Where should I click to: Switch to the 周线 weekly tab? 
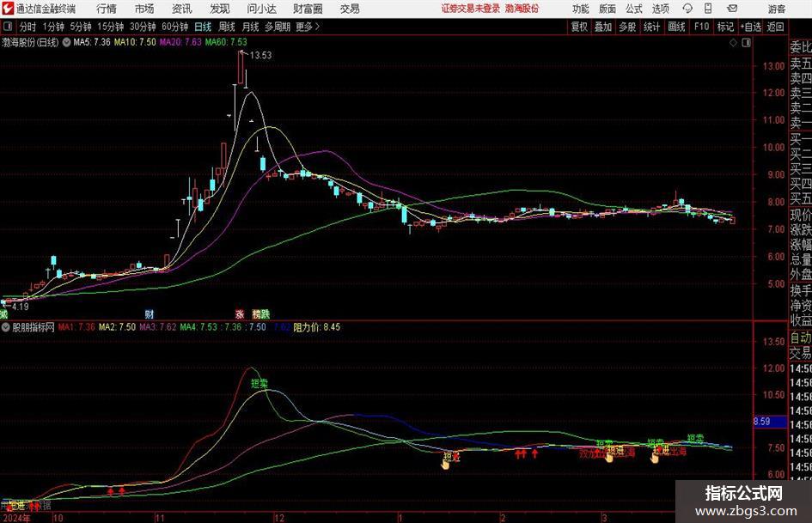(x=226, y=27)
